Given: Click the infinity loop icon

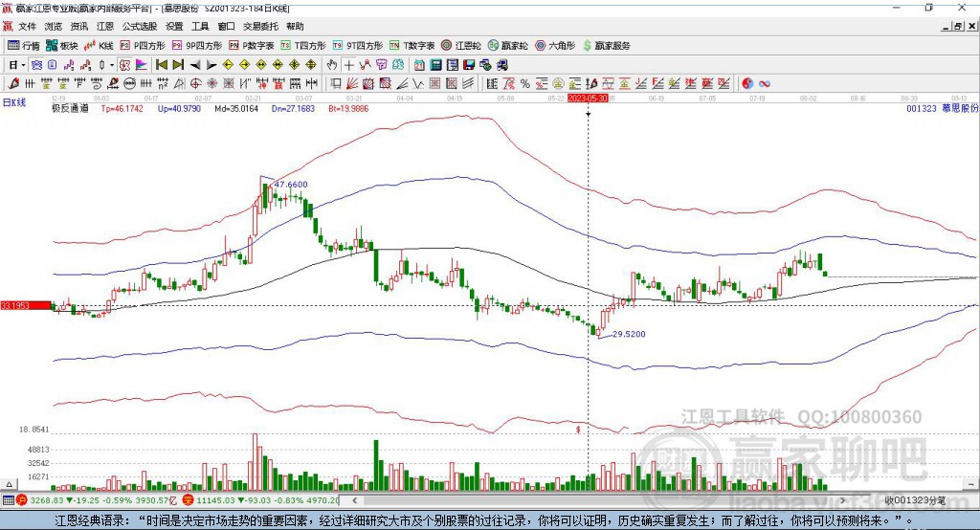Looking at the screenshot, I should 765,83.
